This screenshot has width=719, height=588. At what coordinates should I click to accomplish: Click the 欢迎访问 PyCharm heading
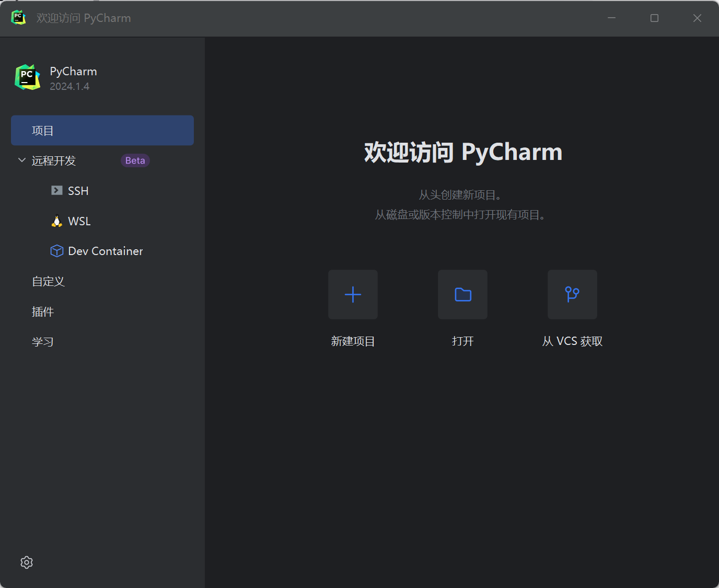pyautogui.click(x=463, y=152)
